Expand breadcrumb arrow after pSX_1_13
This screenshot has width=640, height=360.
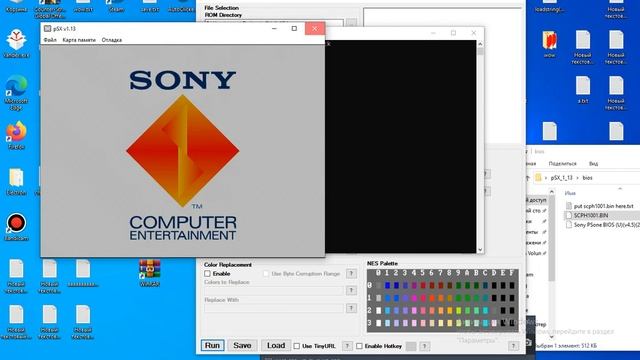point(577,178)
